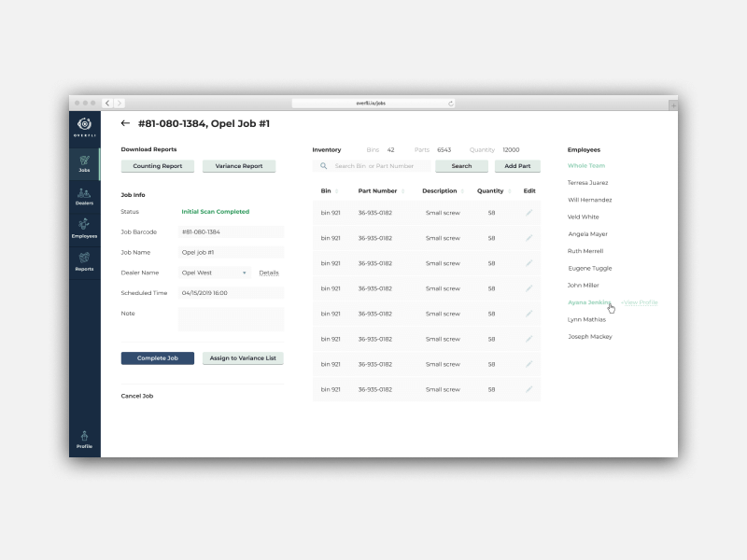Edit the fourth bin 921 inventory row
This screenshot has width=747, height=560.
(529, 288)
